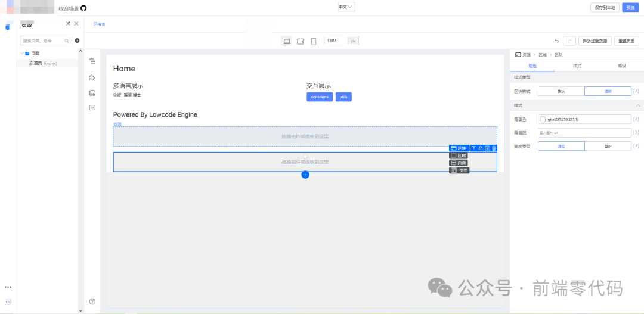Click the En language icon at bottom left
Viewport: 644px width, 314px height.
[8, 301]
